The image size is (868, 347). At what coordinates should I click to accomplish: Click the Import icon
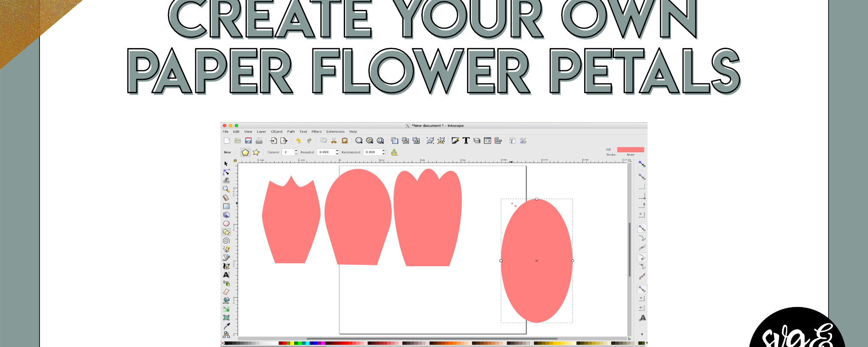click(x=273, y=141)
